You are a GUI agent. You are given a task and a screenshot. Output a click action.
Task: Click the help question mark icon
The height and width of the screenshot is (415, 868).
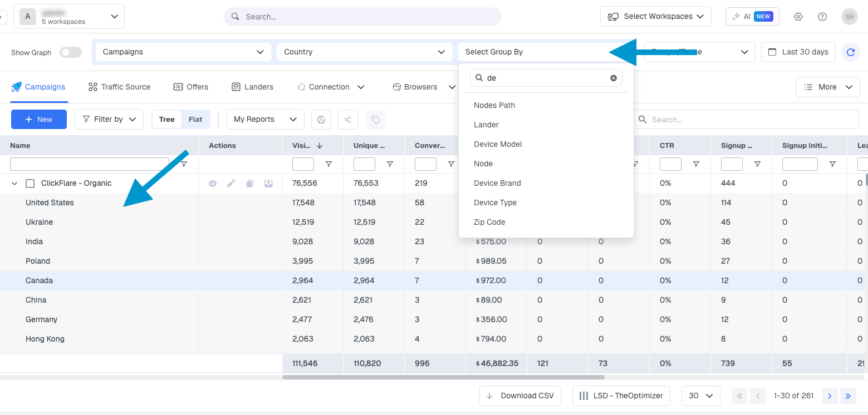click(822, 17)
